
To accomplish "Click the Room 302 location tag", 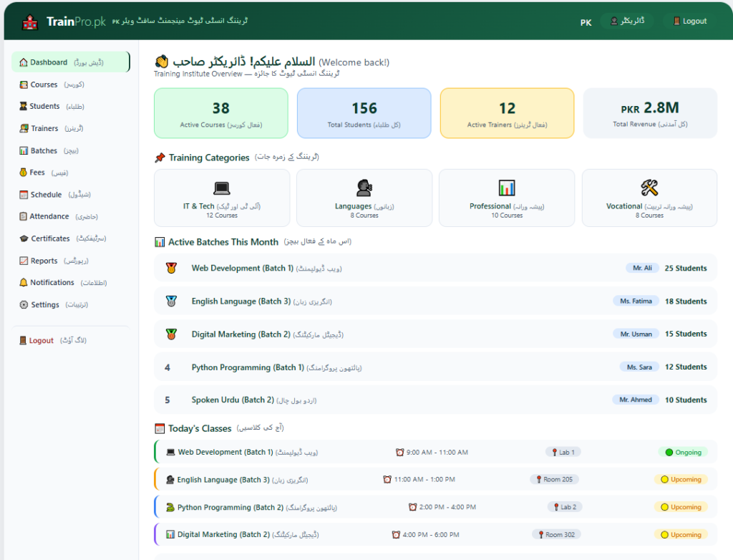I will point(556,535).
